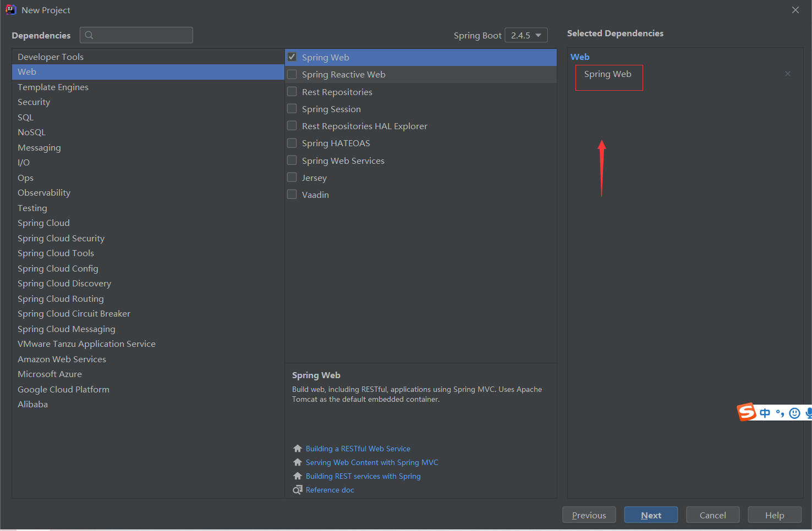This screenshot has width=812, height=531.
Task: Check Rest Repositories HAL Explorer
Action: [292, 126]
